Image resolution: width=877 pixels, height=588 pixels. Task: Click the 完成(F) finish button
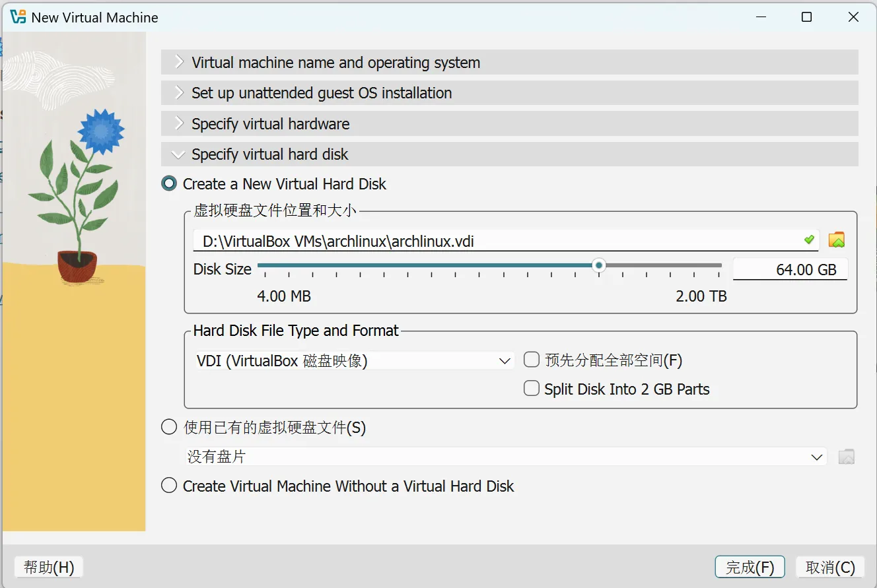(750, 568)
